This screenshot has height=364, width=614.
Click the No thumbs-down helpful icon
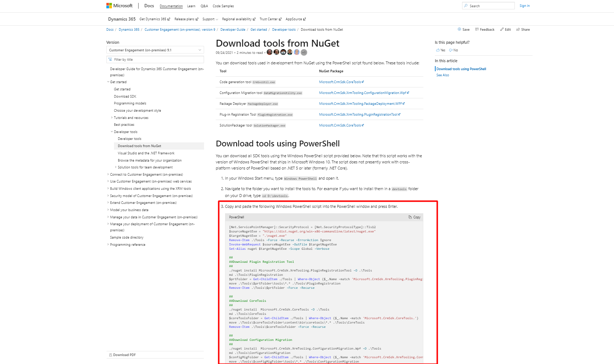451,50
